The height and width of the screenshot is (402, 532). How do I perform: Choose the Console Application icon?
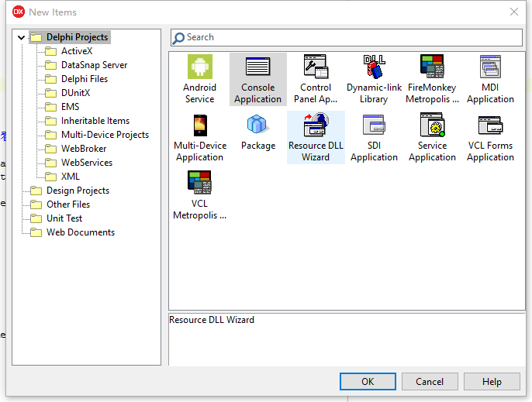[257, 67]
